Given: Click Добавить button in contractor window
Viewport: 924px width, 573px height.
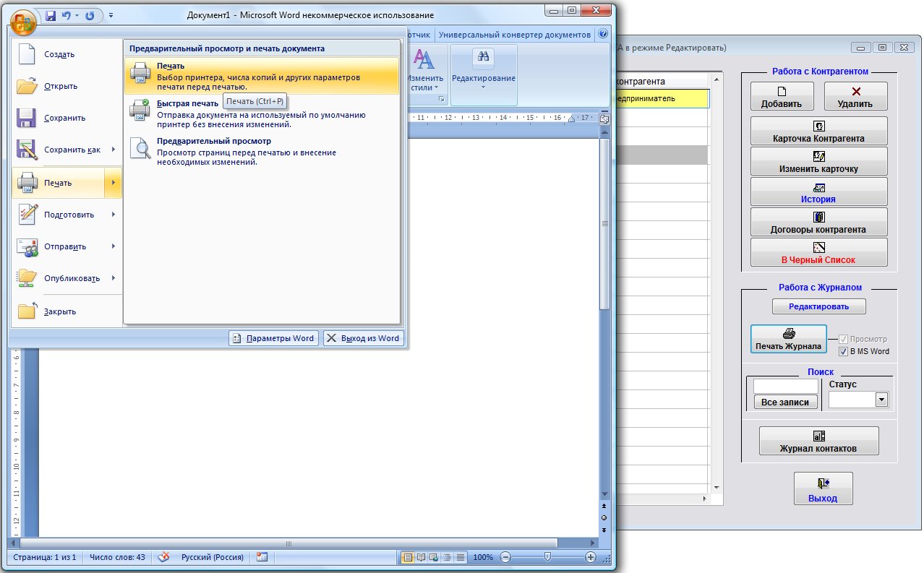Looking at the screenshot, I should pos(782,96).
